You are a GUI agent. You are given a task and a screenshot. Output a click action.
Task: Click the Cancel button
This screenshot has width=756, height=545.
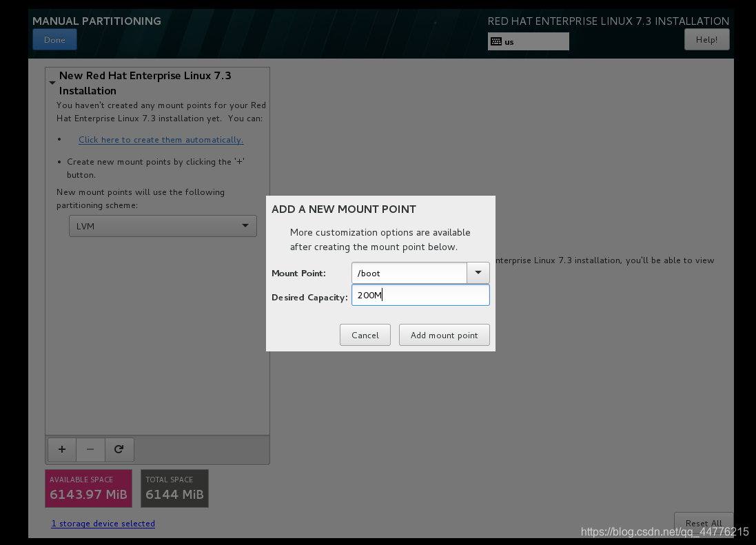[365, 335]
